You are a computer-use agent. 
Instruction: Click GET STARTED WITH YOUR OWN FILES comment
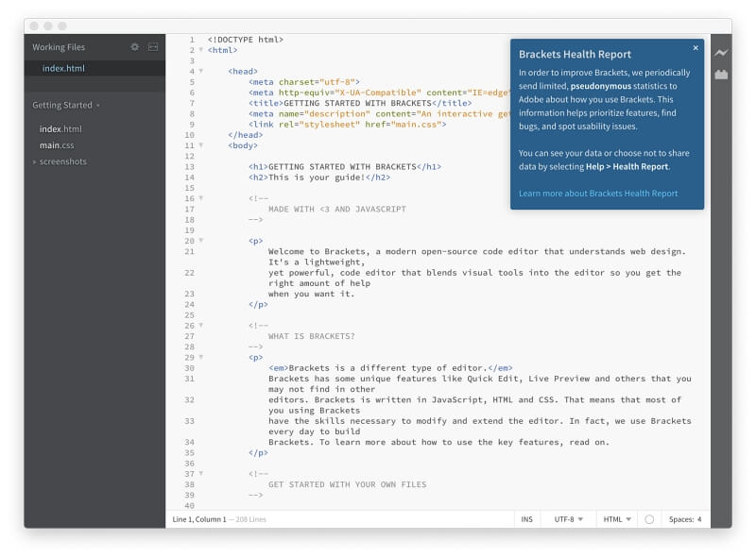pyautogui.click(x=347, y=484)
